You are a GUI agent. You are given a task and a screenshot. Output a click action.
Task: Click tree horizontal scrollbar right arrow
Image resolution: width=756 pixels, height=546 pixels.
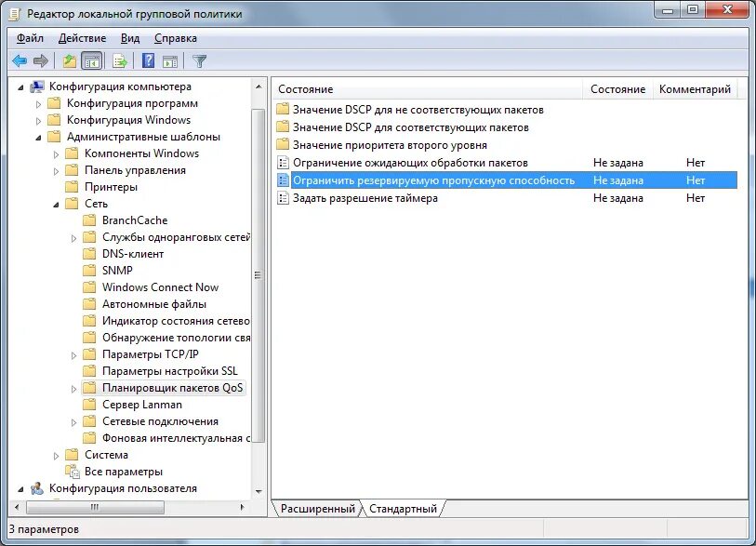[242, 508]
